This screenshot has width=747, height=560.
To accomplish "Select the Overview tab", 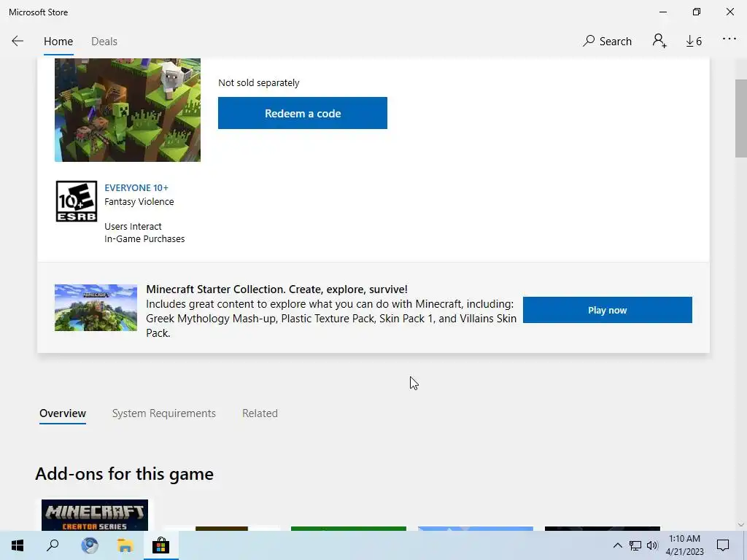I will point(63,413).
